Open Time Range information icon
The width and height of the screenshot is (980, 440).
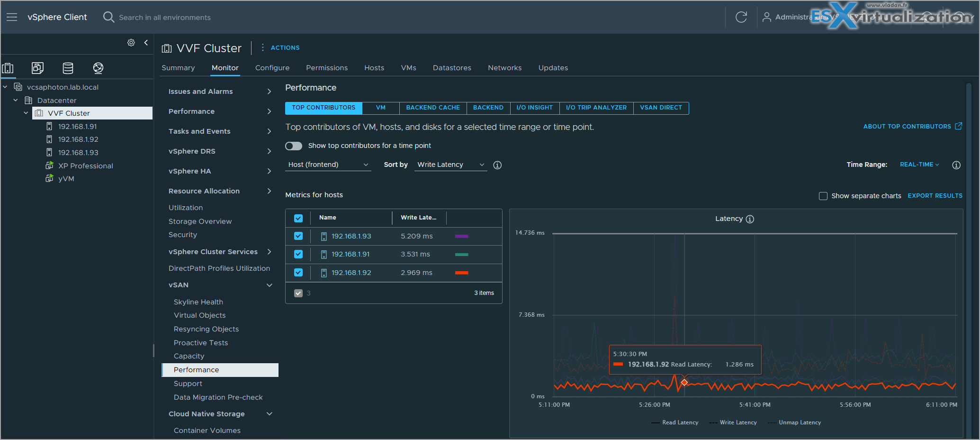956,165
